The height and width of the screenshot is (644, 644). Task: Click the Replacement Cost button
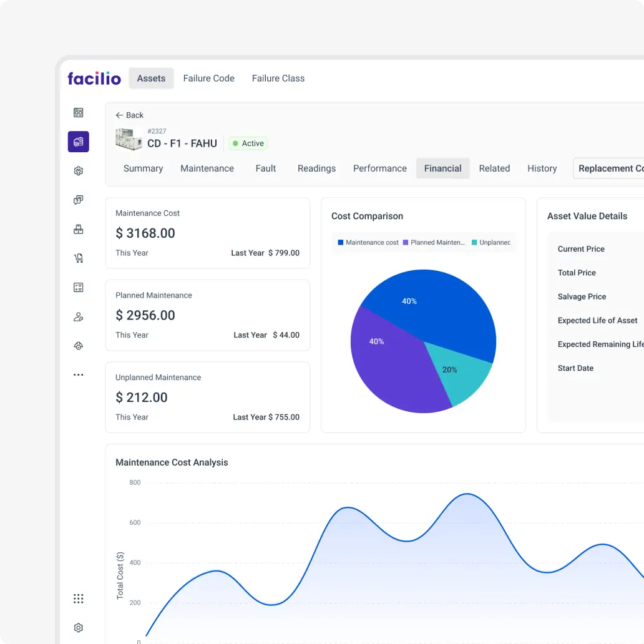pos(610,168)
